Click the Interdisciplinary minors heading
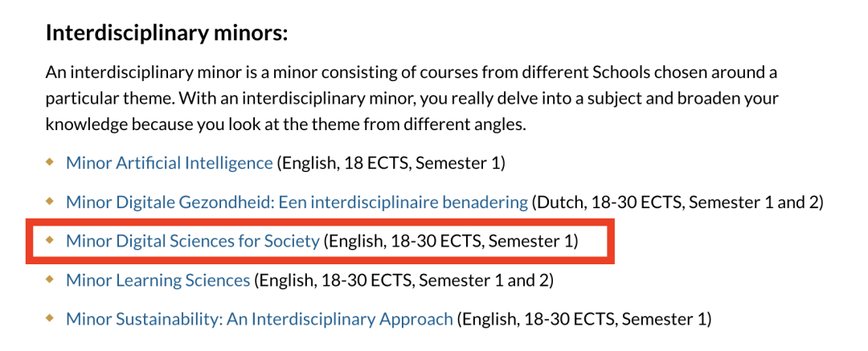The image size is (868, 351). pyautogui.click(x=166, y=34)
